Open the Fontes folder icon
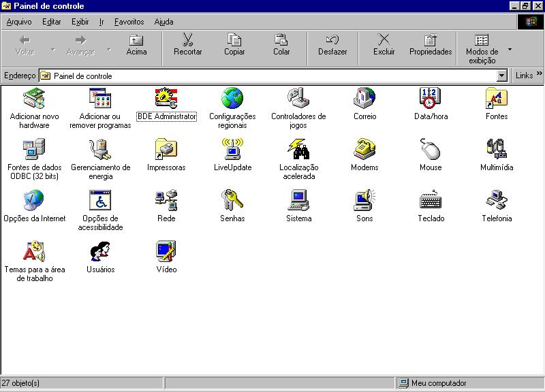 tap(497, 98)
